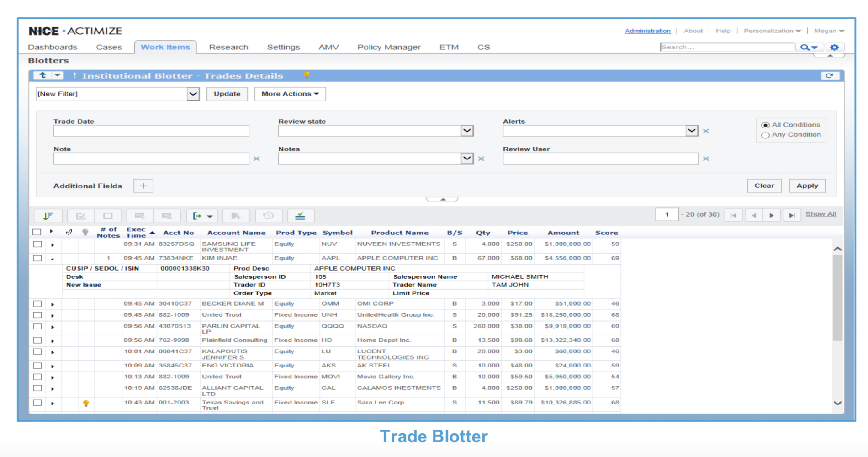
Task: Switch to the Research tab
Action: coord(228,47)
